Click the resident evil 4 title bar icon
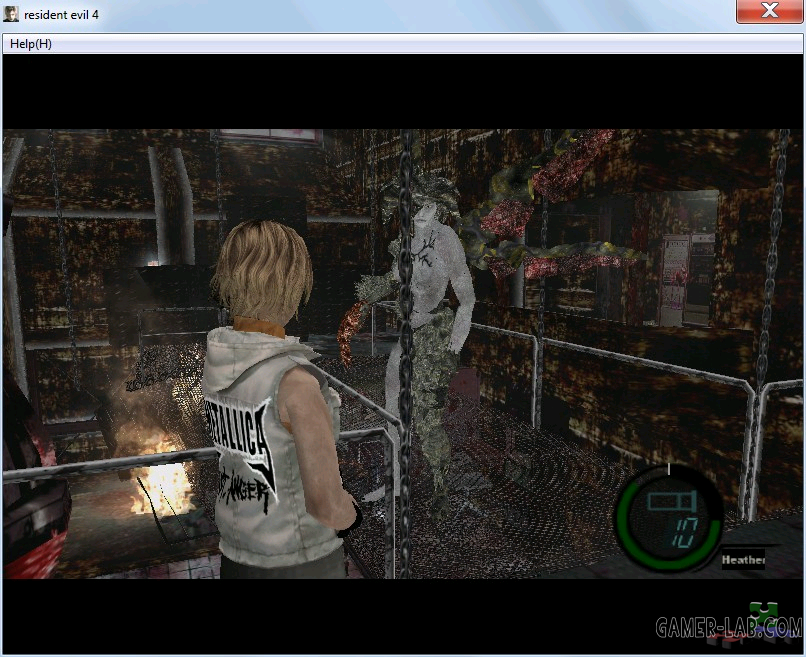Image resolution: width=806 pixels, height=657 pixels. click(11, 14)
